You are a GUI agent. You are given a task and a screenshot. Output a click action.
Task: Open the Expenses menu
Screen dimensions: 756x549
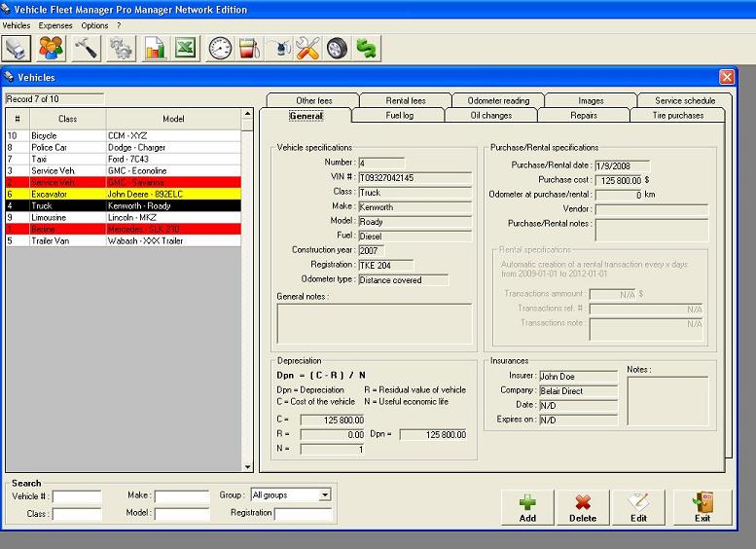click(x=55, y=25)
